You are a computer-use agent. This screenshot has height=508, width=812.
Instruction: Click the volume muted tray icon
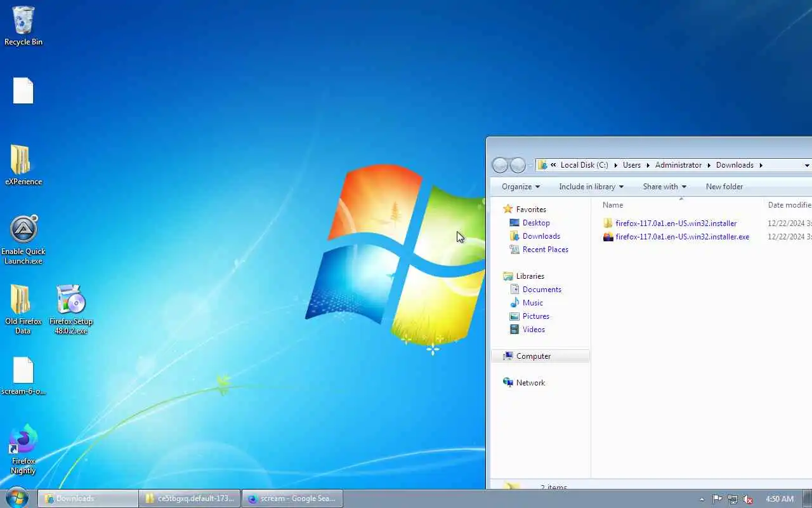coord(748,499)
